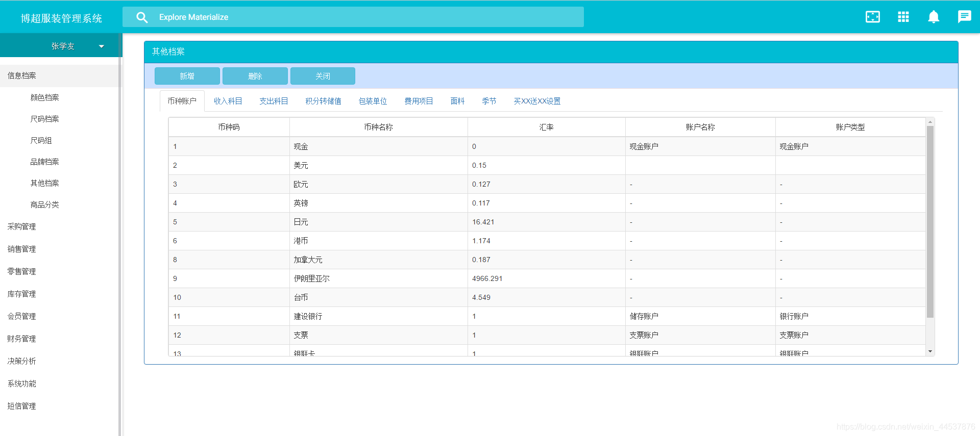Click the 币种名称 column header
Viewport: 980px width, 436px height.
[x=379, y=127]
